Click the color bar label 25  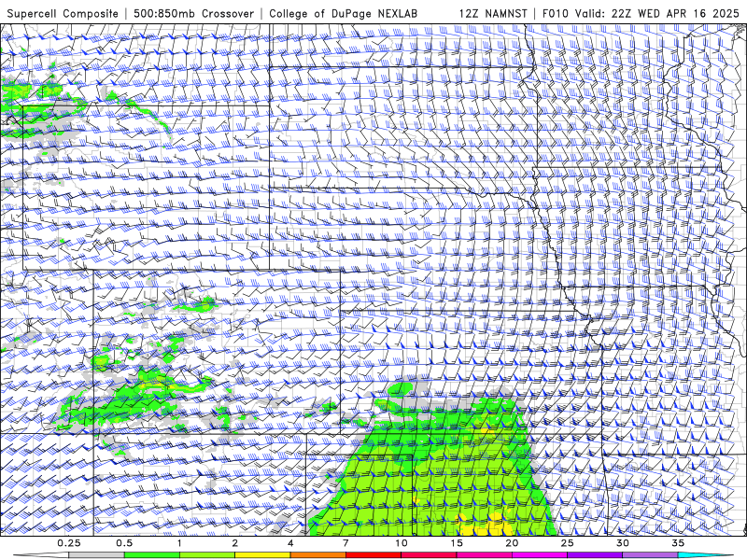point(567,543)
